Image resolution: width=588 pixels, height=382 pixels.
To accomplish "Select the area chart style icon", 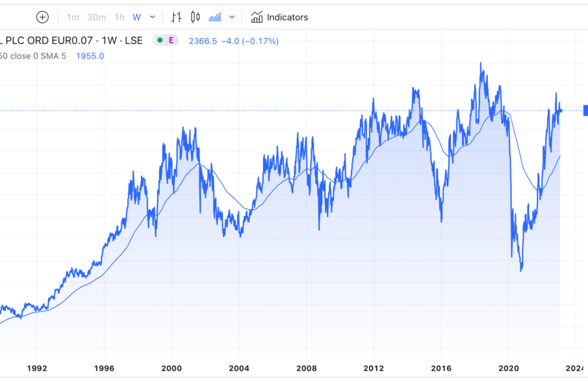I will pos(215,17).
